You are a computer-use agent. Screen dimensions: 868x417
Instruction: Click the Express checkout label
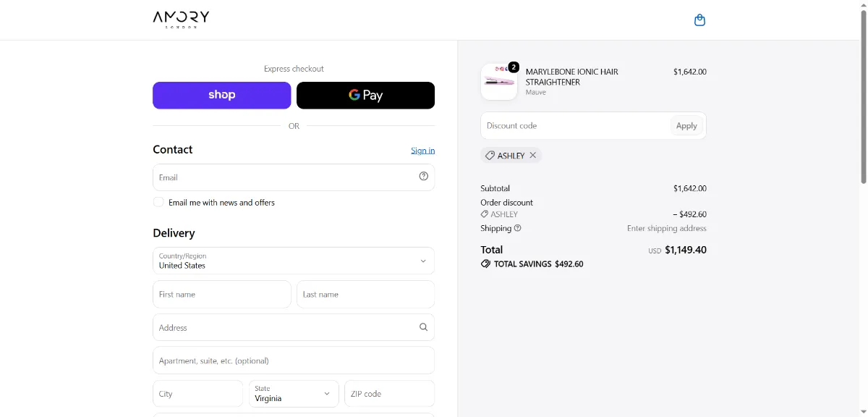point(294,69)
